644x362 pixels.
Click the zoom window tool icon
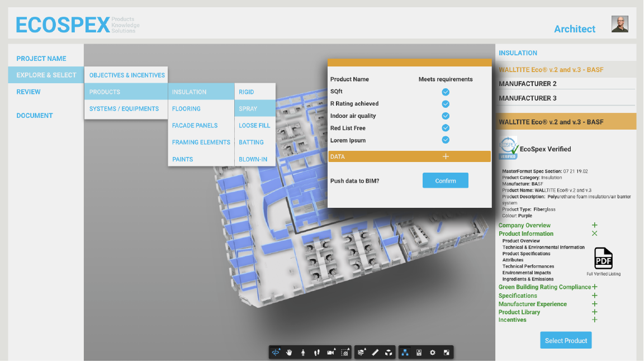(x=345, y=352)
